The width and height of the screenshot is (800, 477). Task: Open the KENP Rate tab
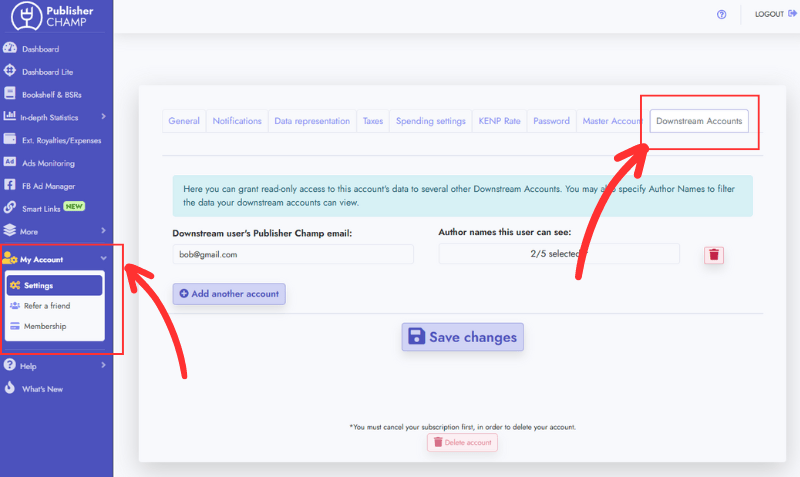[x=499, y=121]
